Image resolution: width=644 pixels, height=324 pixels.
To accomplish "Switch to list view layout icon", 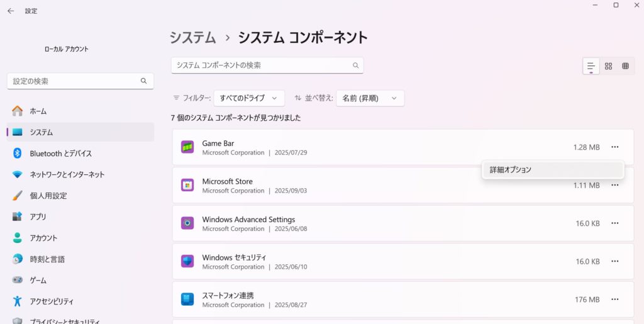I will pos(591,66).
